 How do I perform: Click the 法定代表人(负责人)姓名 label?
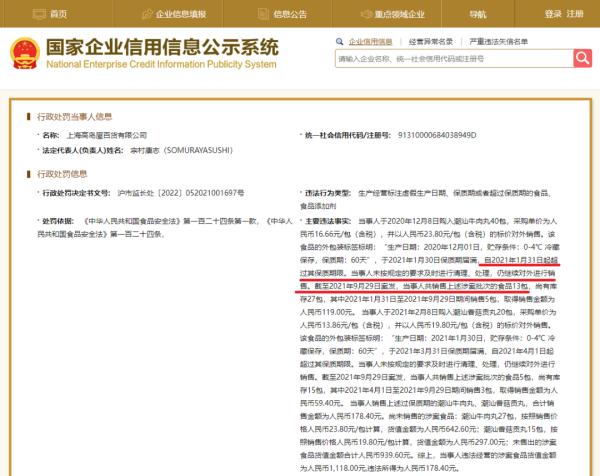[83, 150]
